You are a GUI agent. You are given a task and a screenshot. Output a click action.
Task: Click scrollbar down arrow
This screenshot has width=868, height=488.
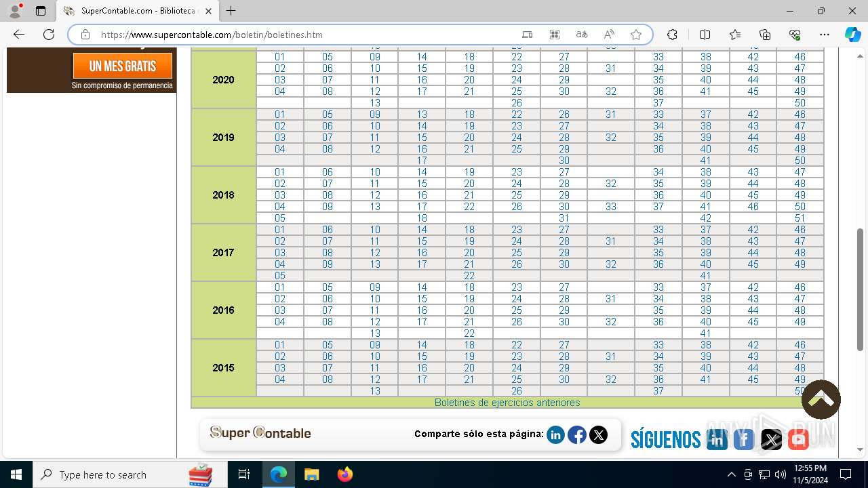coord(861,449)
